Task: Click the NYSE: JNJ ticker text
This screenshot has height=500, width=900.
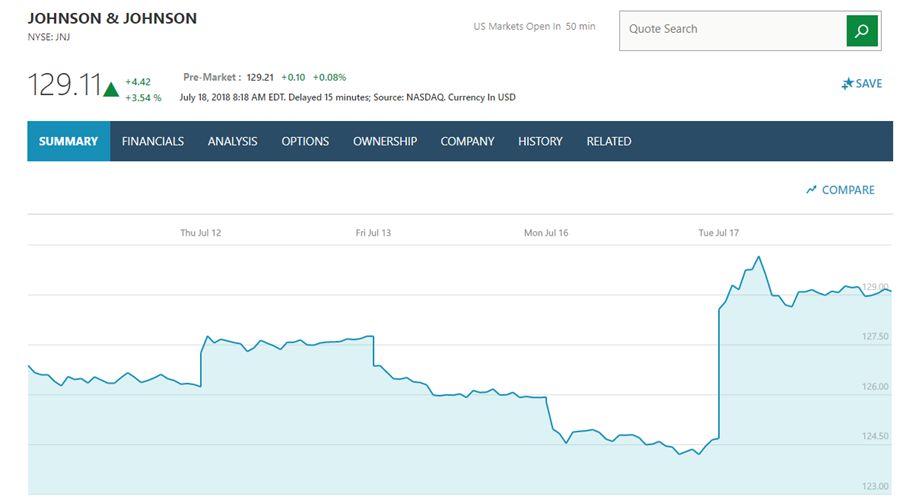Action: 49,37
